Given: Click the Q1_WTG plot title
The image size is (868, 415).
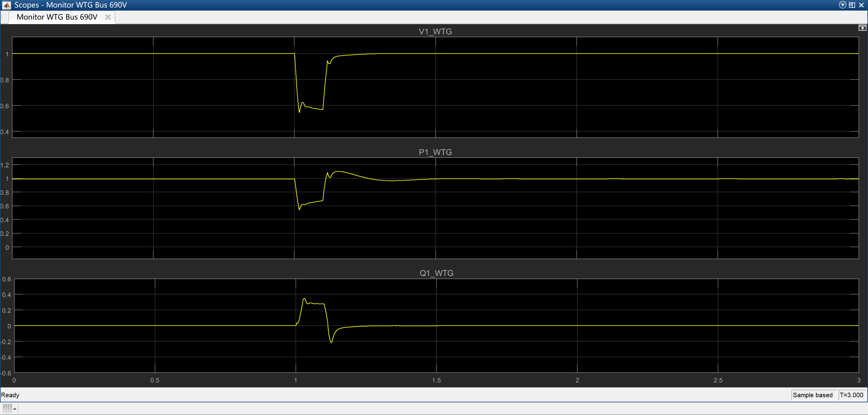Looking at the screenshot, I should [x=436, y=273].
